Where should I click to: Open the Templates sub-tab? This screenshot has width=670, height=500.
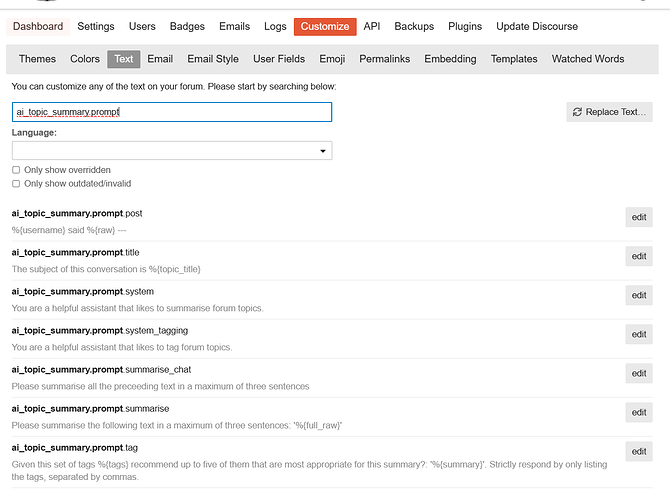514,59
